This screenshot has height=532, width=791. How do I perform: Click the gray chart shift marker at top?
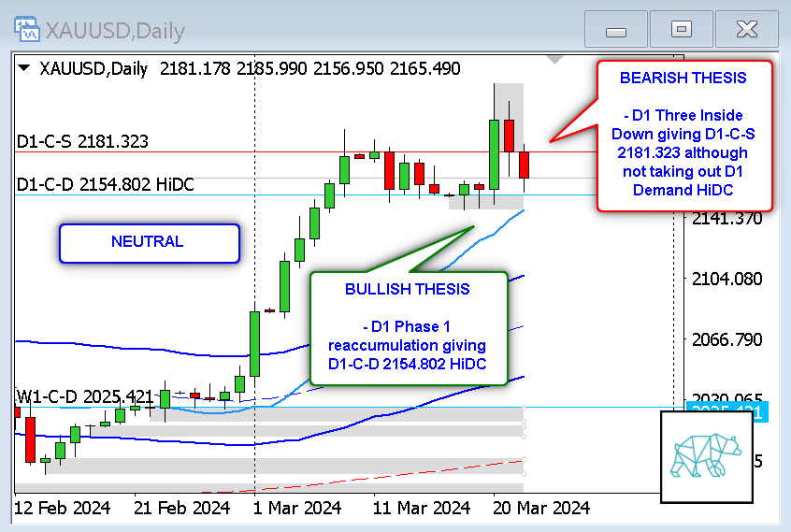(x=555, y=61)
